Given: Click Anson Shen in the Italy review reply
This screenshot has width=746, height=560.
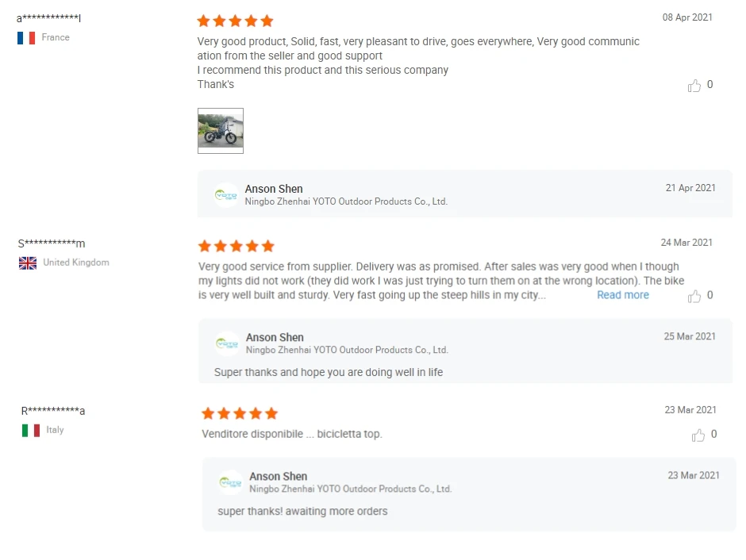Looking at the screenshot, I should 278,476.
